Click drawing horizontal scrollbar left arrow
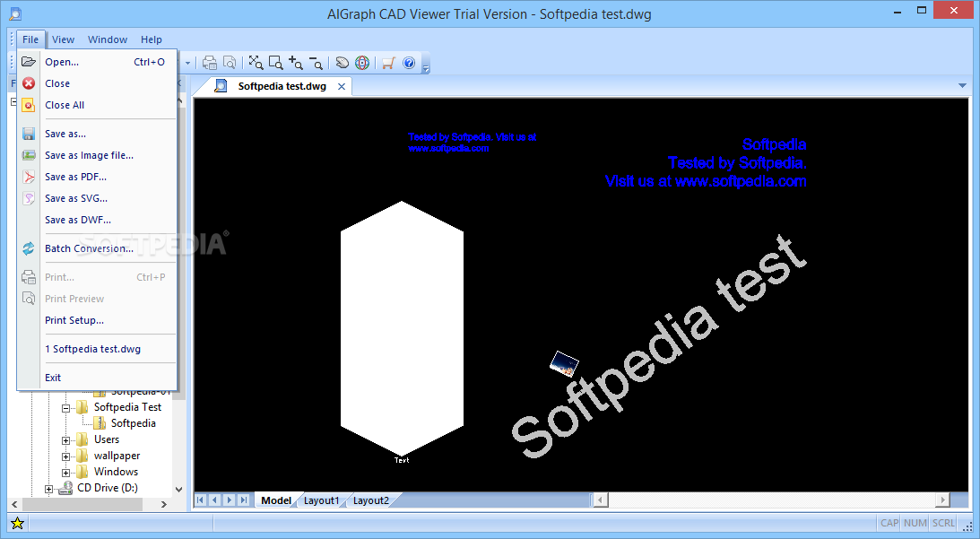The image size is (980, 539). pyautogui.click(x=600, y=500)
